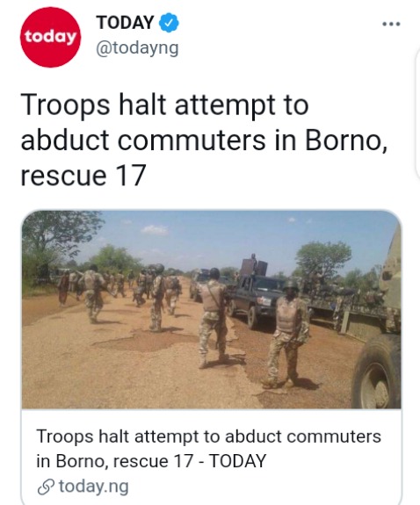Visit the @todayng handle profile
This screenshot has height=505, width=420.
point(137,48)
